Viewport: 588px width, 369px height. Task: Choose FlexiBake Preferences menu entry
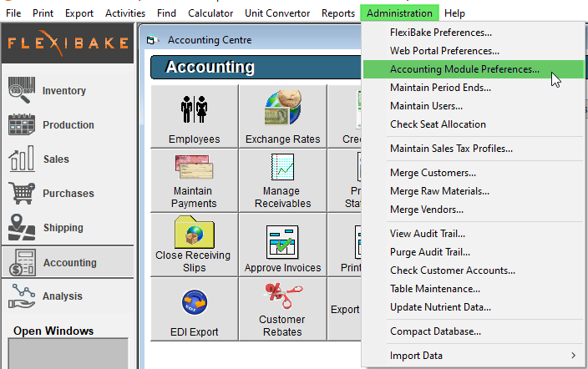tap(474, 33)
